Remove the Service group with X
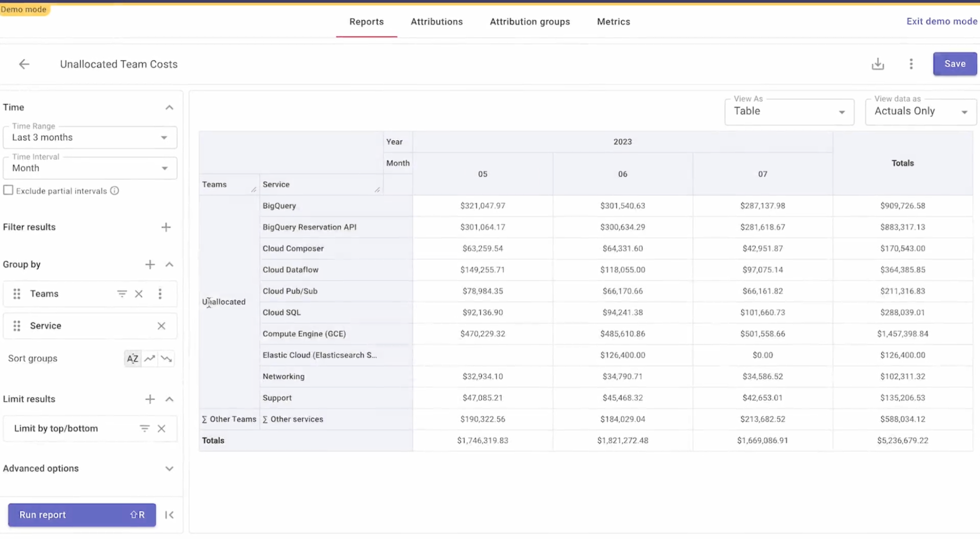This screenshot has width=980, height=539. point(161,326)
